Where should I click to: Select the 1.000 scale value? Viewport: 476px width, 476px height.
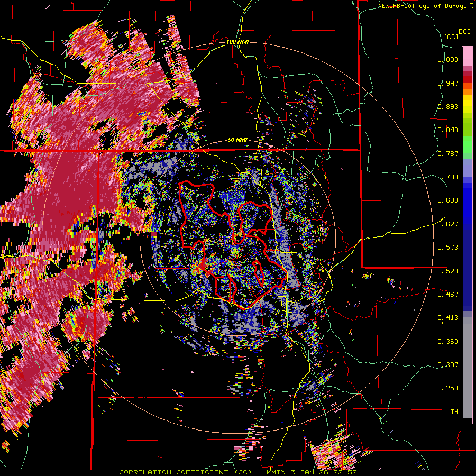pyautogui.click(x=448, y=59)
